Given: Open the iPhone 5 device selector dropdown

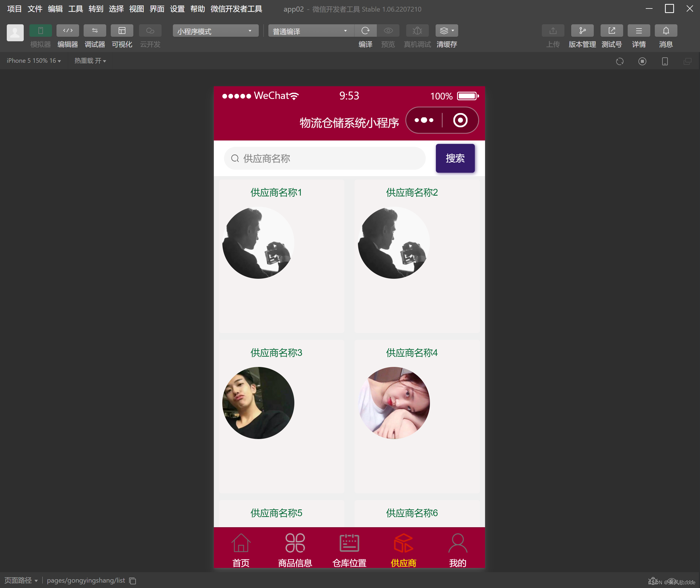Looking at the screenshot, I should click(33, 61).
